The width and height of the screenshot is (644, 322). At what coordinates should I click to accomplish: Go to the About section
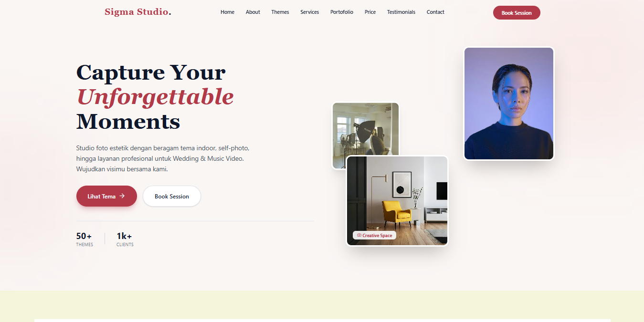point(253,12)
